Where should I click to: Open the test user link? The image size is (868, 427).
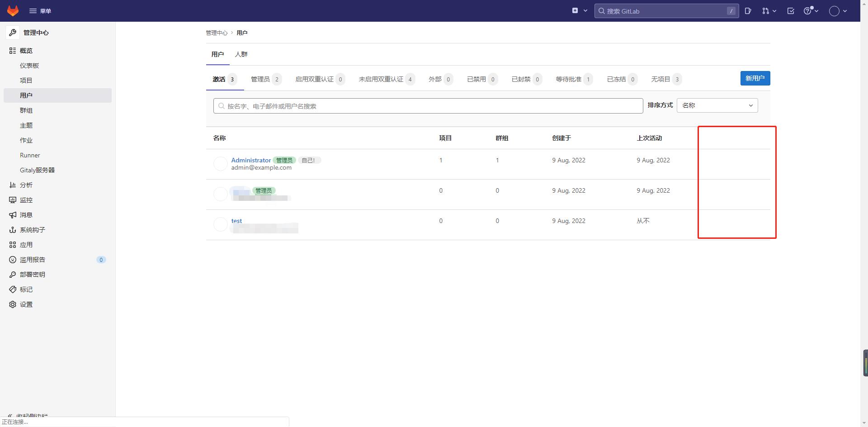click(236, 221)
